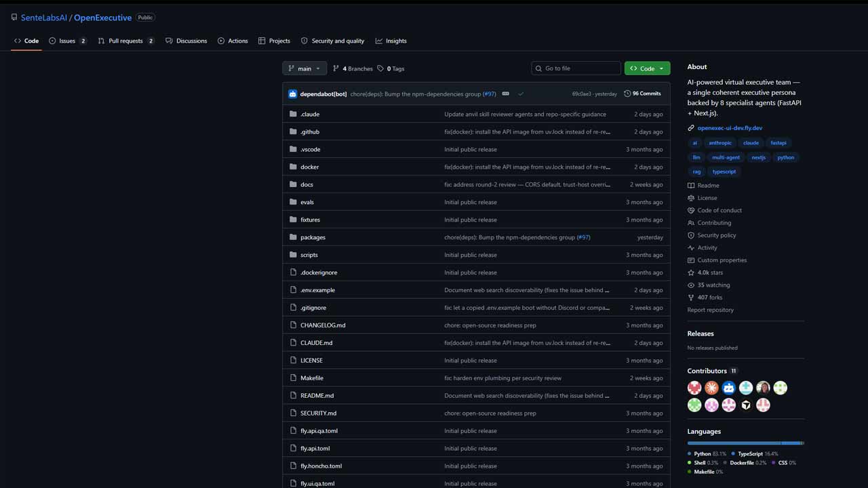The width and height of the screenshot is (868, 488).
Task: Click the file icon beside .gitignore
Action: coord(293,308)
